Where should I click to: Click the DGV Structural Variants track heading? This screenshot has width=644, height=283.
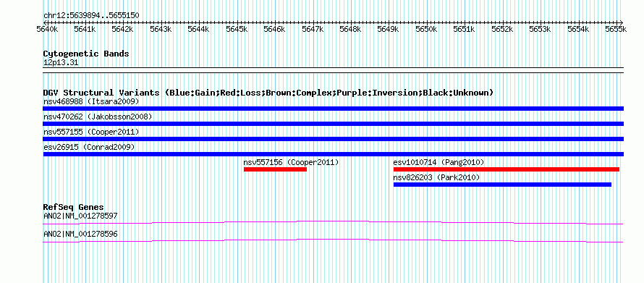[x=268, y=93]
